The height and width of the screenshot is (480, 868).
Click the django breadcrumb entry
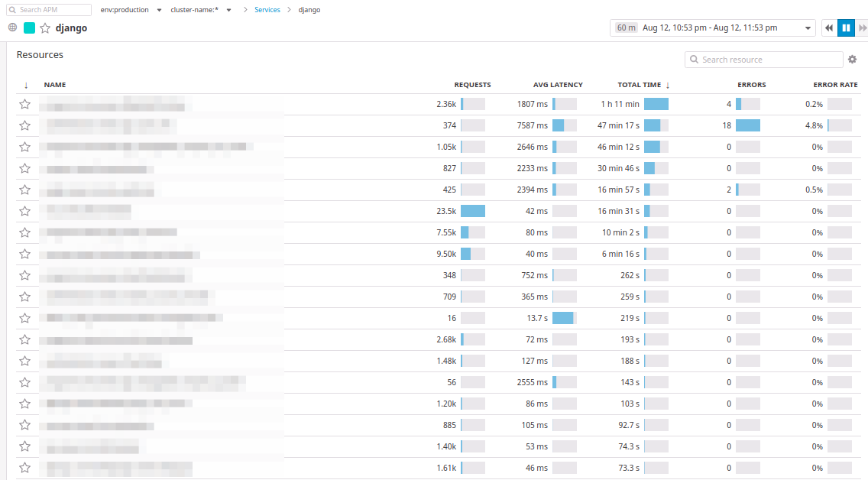[309, 9]
